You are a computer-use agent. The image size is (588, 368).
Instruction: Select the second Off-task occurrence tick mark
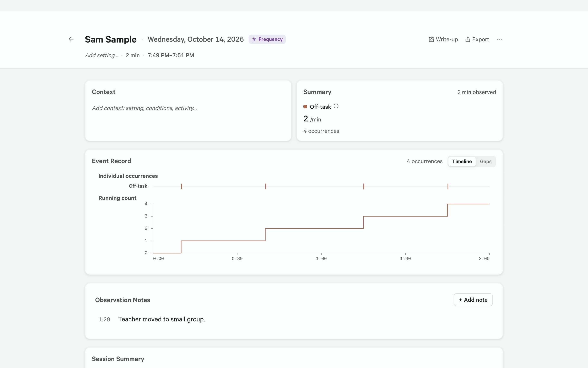[x=266, y=186]
